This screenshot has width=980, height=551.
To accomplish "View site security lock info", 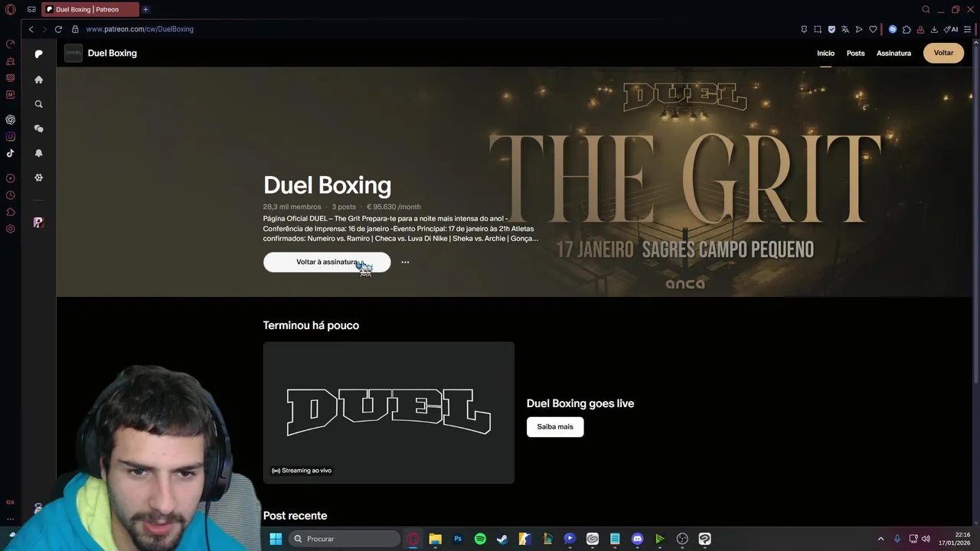I will coord(75,29).
